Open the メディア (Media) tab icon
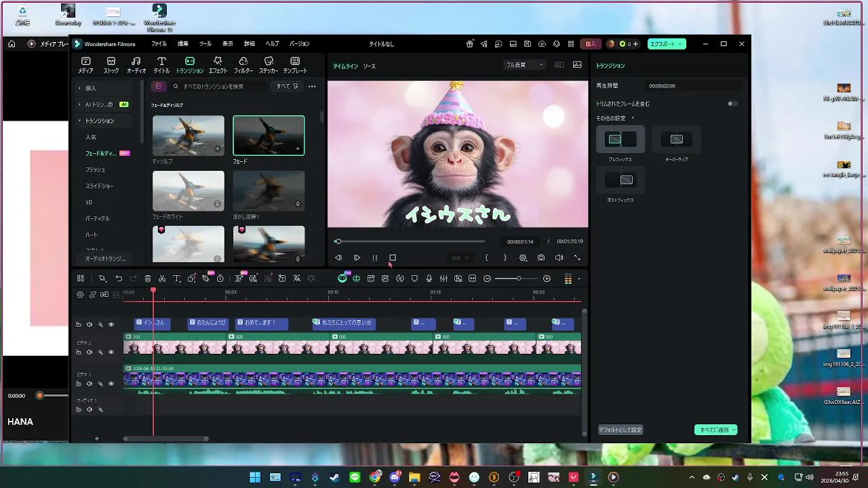Viewport: 868px width, 488px height. click(x=85, y=64)
